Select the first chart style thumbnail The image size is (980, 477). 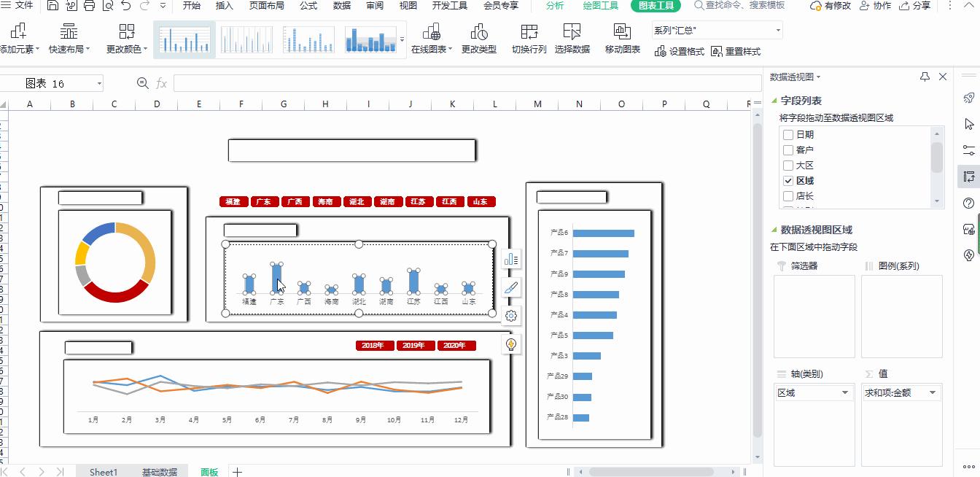(x=184, y=39)
